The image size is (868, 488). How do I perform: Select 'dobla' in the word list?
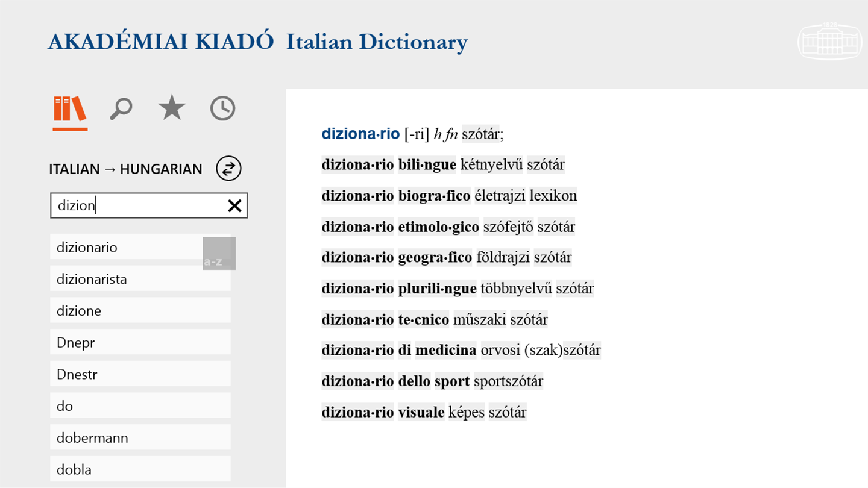140,469
